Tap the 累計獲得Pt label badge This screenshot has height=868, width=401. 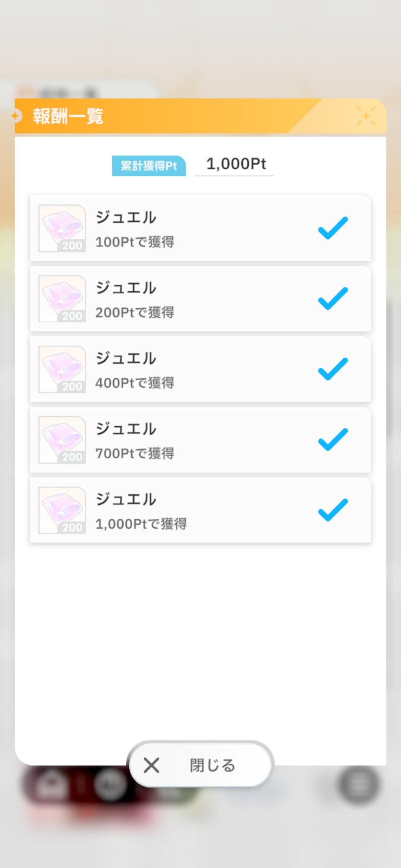pos(148,166)
